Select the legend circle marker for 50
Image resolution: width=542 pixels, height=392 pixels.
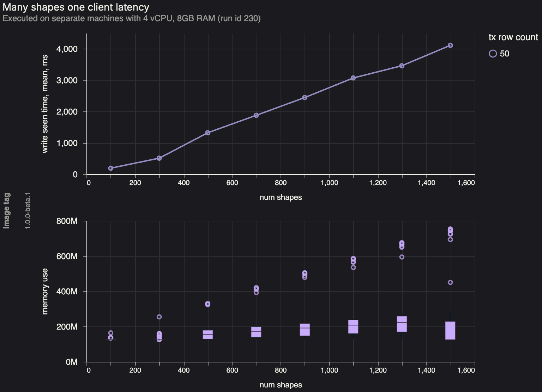tap(492, 54)
